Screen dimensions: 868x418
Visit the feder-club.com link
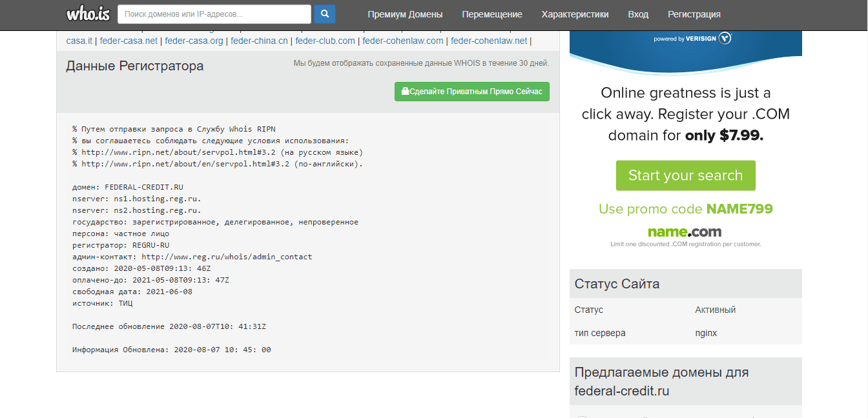tap(325, 41)
